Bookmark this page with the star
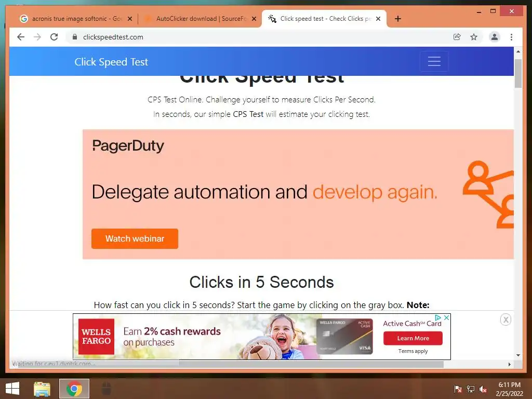Image resolution: width=532 pixels, height=399 pixels. (474, 37)
